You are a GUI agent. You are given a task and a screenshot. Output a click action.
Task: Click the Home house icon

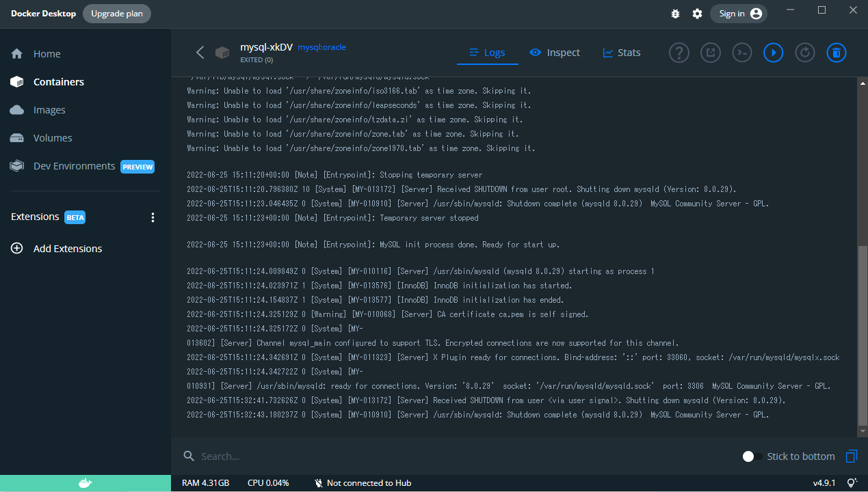pos(17,54)
